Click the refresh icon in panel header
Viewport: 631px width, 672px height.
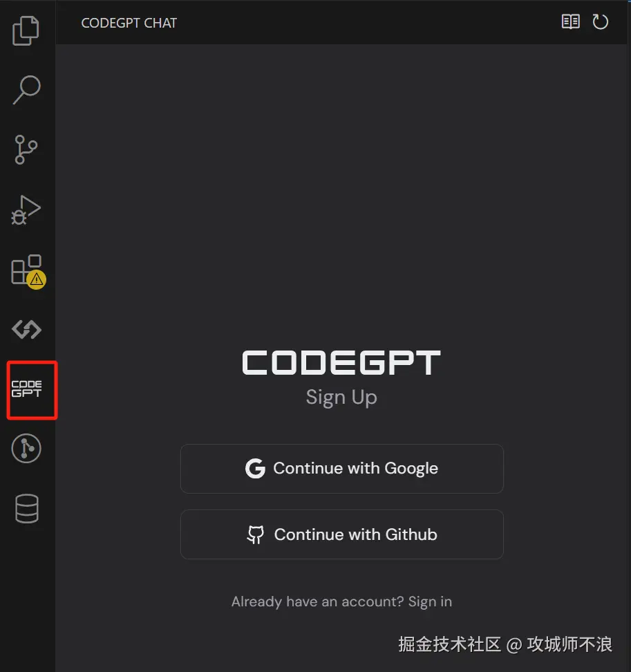tap(600, 21)
